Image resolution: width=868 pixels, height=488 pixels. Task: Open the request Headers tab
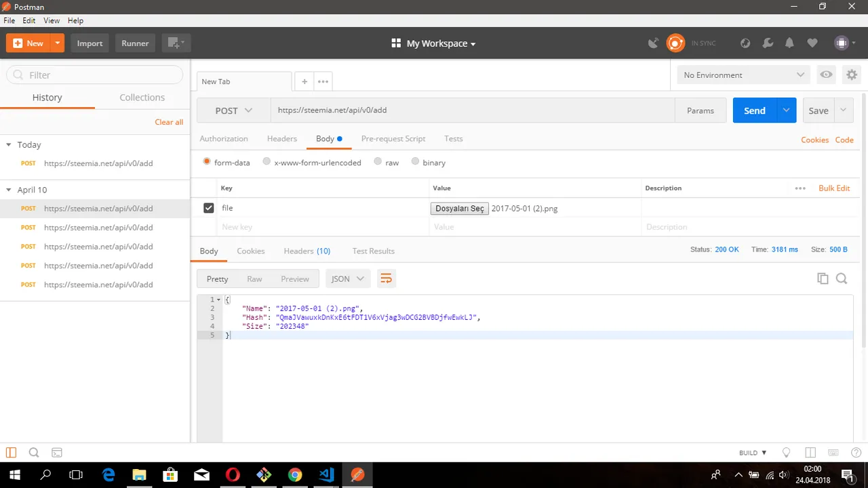coord(282,139)
